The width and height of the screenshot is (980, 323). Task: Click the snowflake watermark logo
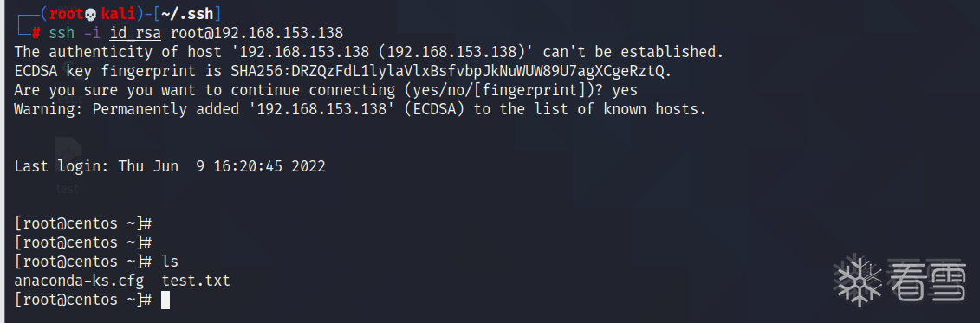pos(860,279)
